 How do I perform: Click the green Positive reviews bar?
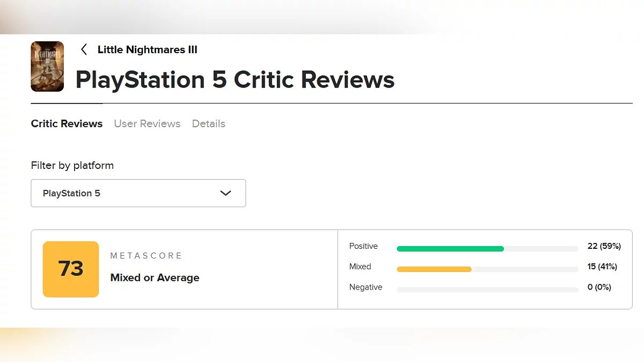450,249
